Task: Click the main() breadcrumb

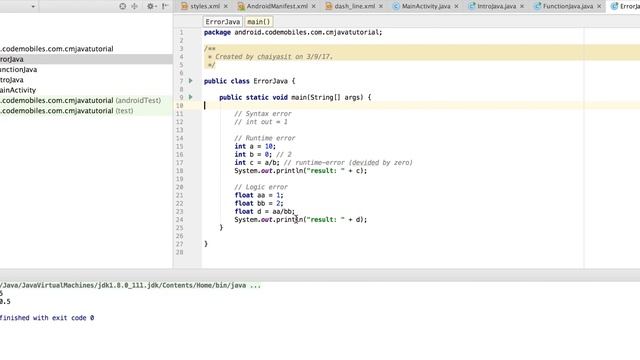Action: pos(259,22)
